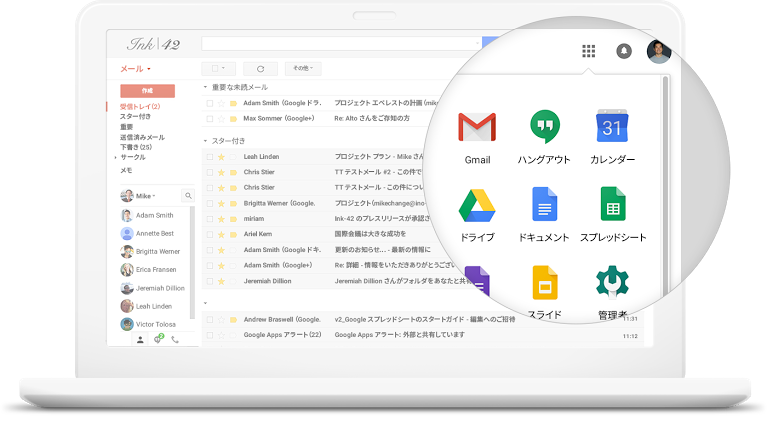Viewport: 767px width, 428px height.
Task: Select the checkbox for the Andrew Braswell email
Action: (x=210, y=319)
